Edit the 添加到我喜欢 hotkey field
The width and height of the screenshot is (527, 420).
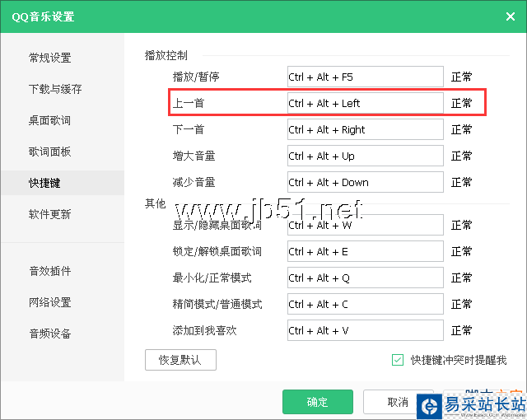coord(366,330)
